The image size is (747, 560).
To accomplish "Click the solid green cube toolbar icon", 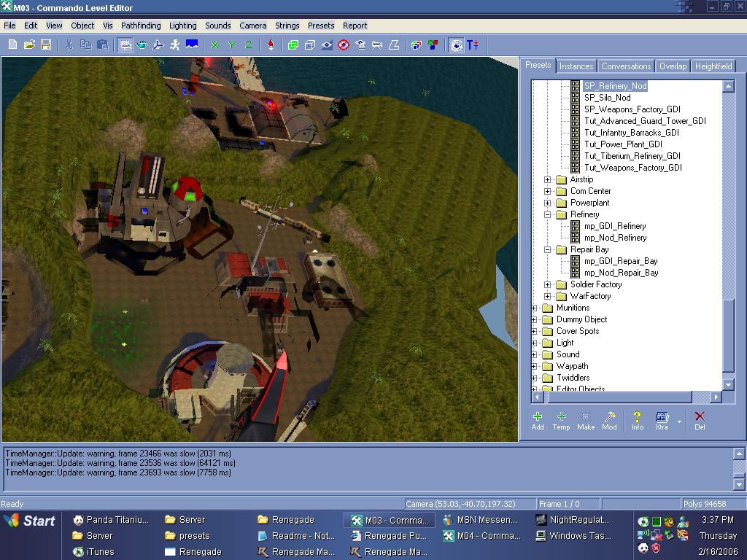I will (293, 45).
